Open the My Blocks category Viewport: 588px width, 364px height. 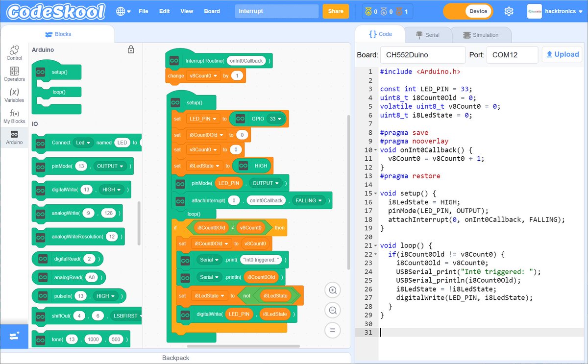(14, 116)
